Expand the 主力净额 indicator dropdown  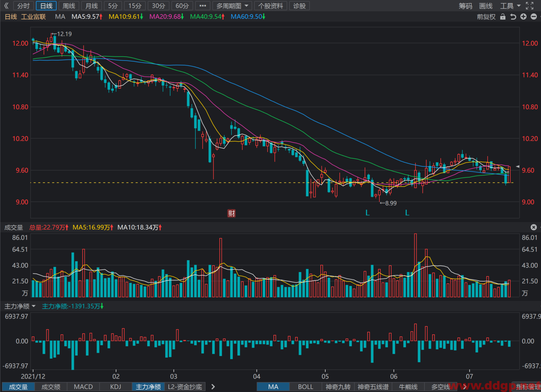coord(20,306)
